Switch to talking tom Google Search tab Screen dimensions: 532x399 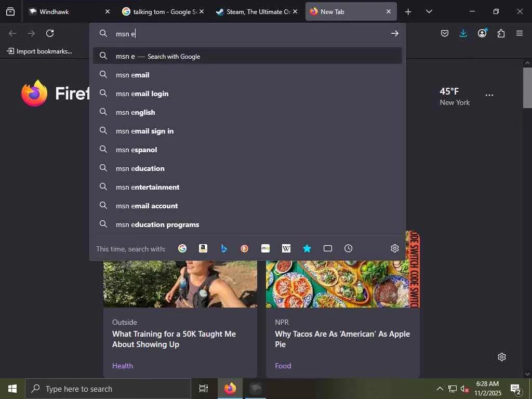coord(163,11)
